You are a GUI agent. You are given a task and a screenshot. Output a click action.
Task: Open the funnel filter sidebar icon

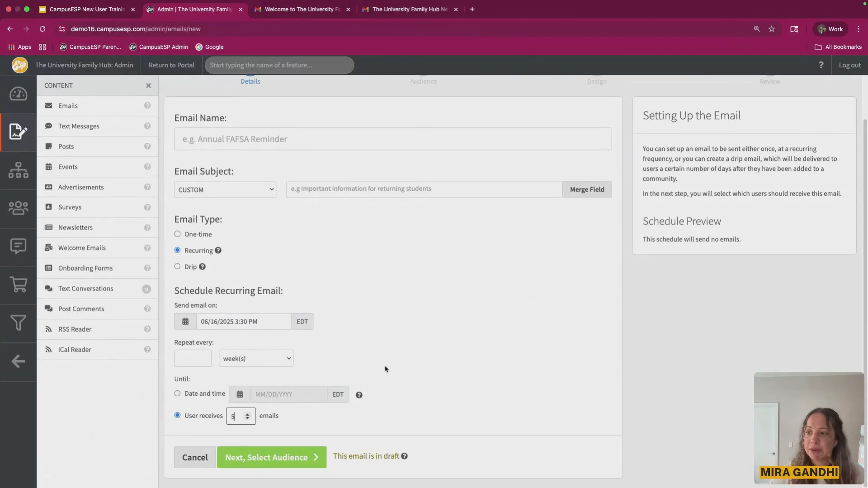pyautogui.click(x=18, y=323)
